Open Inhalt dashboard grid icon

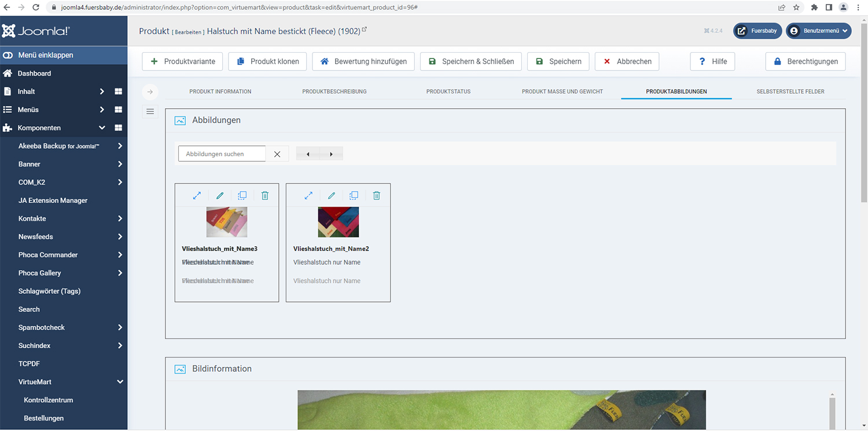tap(118, 91)
